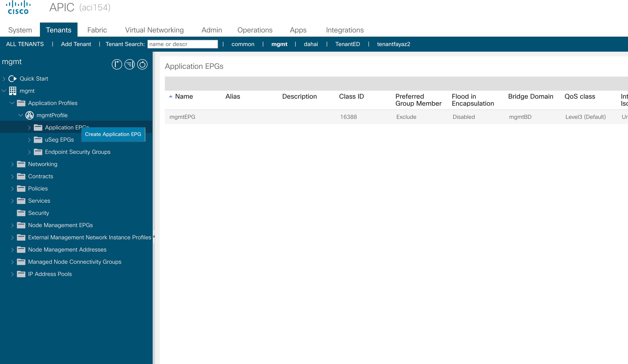Viewport: 628px width, 364px height.
Task: Open the Virtual Networking menu
Action: coord(154,30)
